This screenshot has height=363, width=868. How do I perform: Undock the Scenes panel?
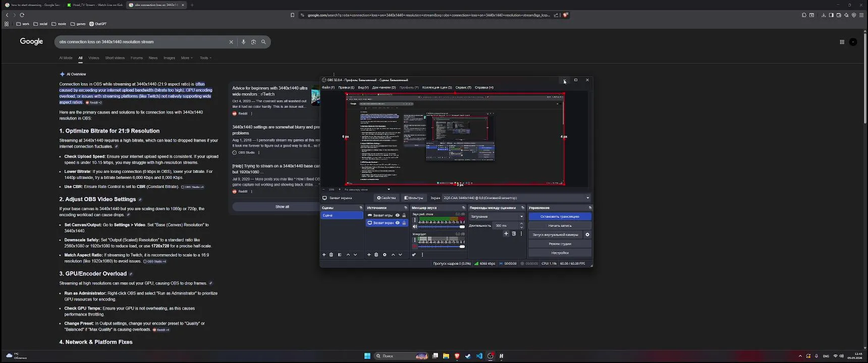pyautogui.click(x=361, y=208)
